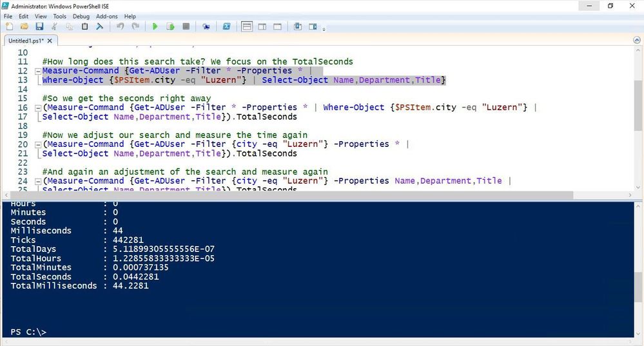
Task: Show command add-on pane icon
Action: coord(313,26)
